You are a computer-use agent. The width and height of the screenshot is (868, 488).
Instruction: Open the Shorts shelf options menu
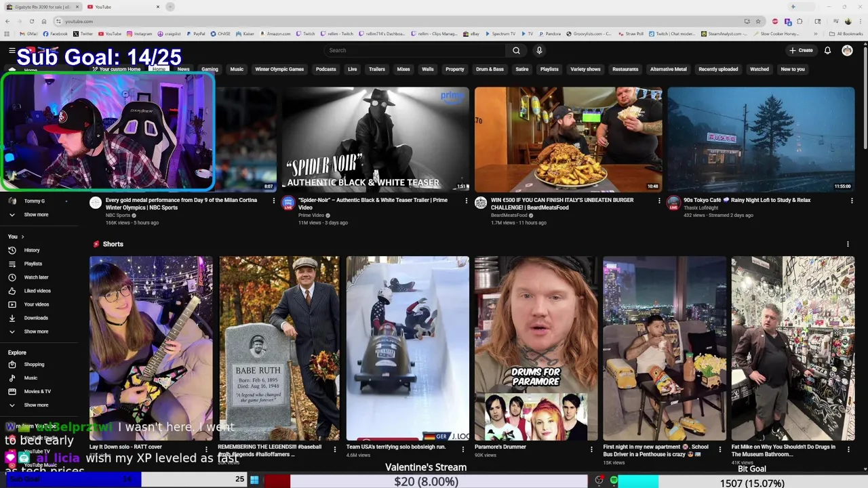848,244
